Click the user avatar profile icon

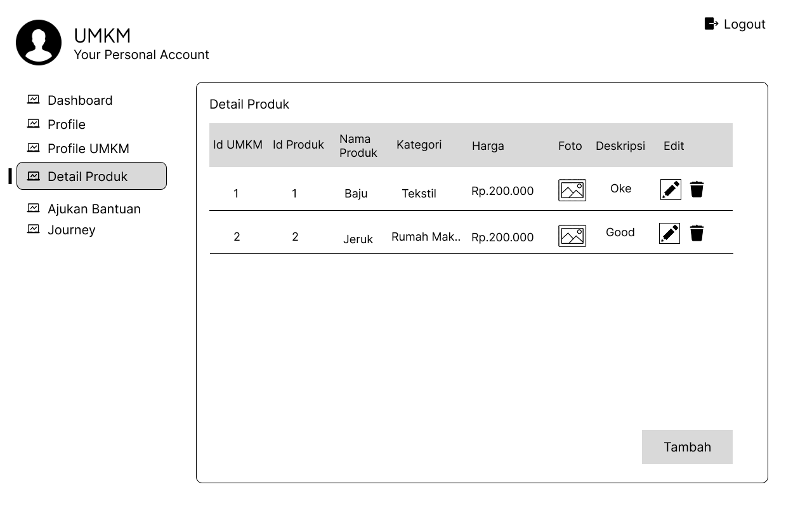[x=39, y=43]
